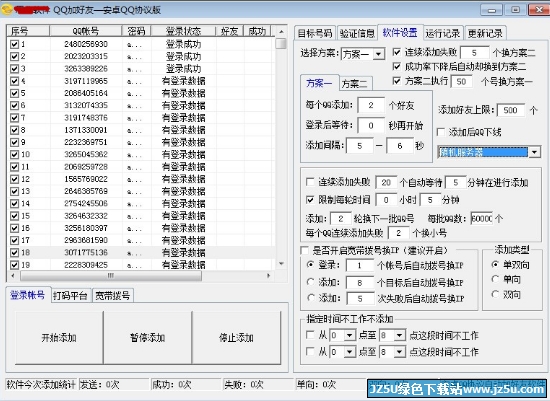
Task: Click the 登录后等待 seconds field
Action: coord(371,126)
